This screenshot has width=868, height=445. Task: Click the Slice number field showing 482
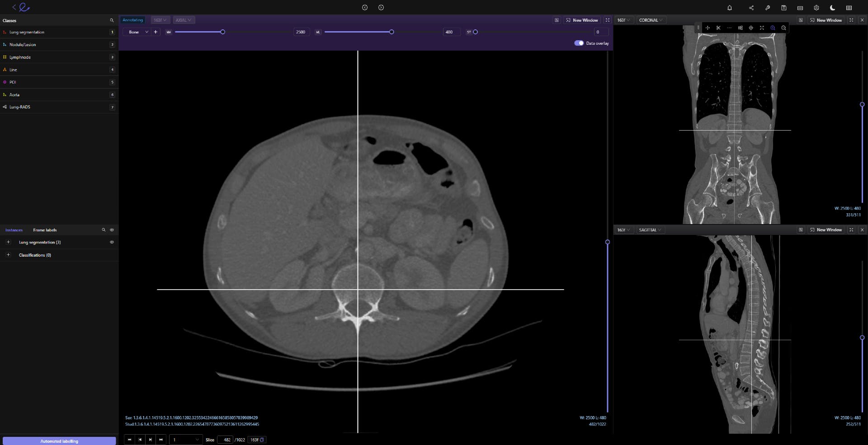pos(225,440)
